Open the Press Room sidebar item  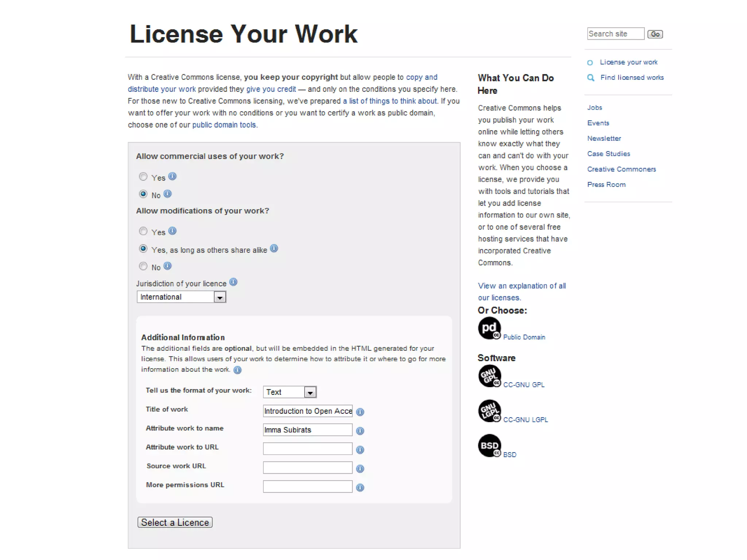[x=606, y=184]
